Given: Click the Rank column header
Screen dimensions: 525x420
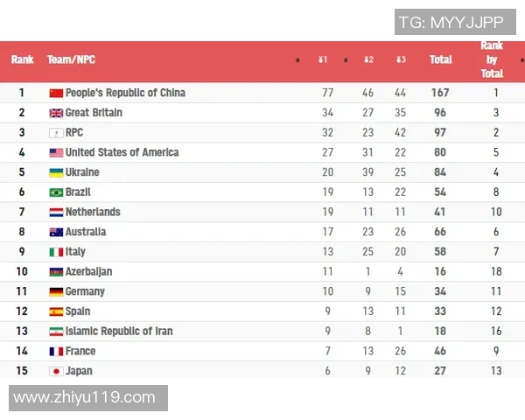Looking at the screenshot, I should 22,59.
